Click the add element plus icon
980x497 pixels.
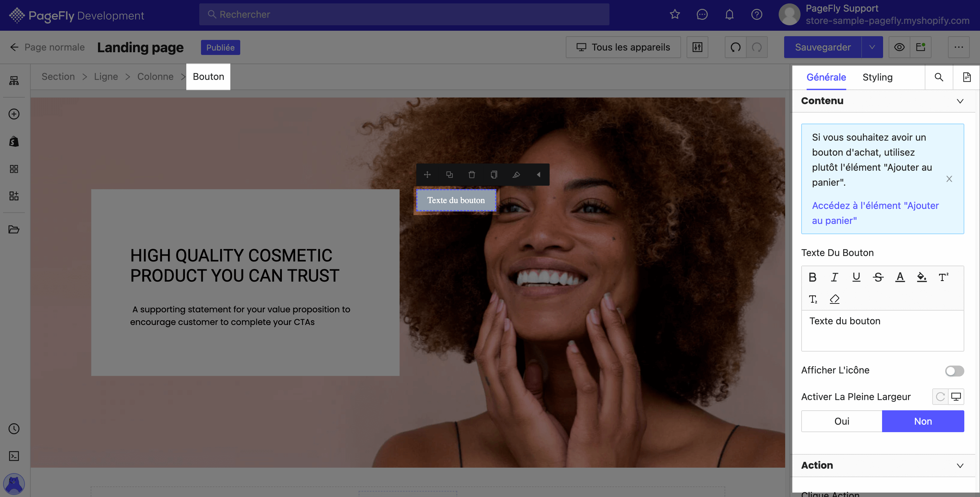(x=14, y=114)
